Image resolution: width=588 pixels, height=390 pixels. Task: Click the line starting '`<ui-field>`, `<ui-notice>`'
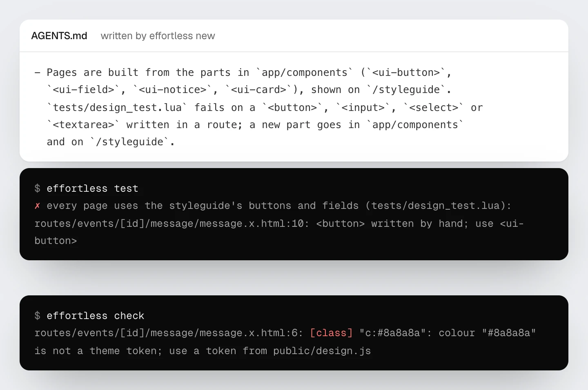click(x=249, y=90)
